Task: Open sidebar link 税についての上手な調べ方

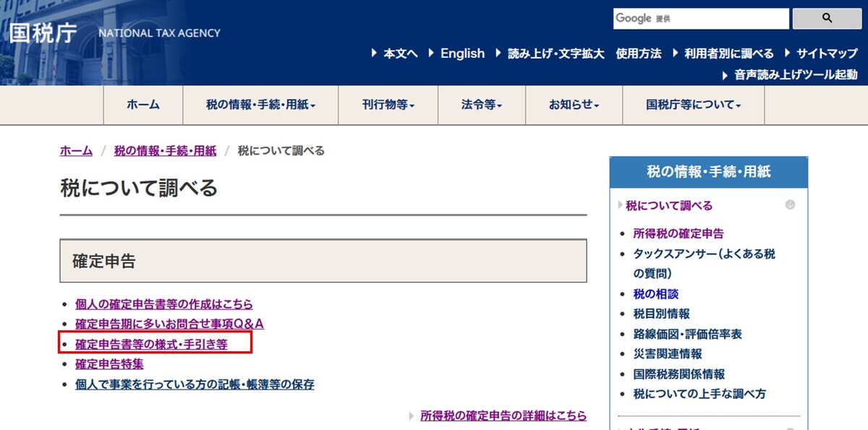Action: pos(699,394)
